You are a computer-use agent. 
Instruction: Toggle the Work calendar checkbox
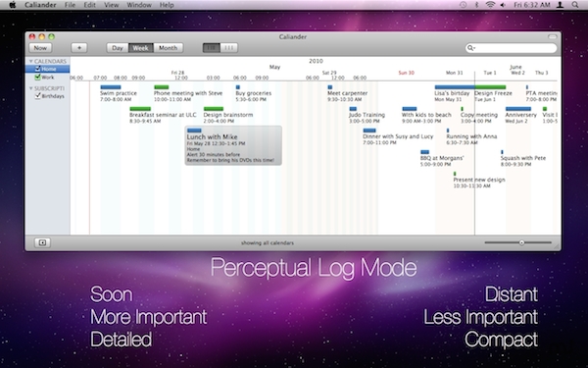(x=37, y=77)
